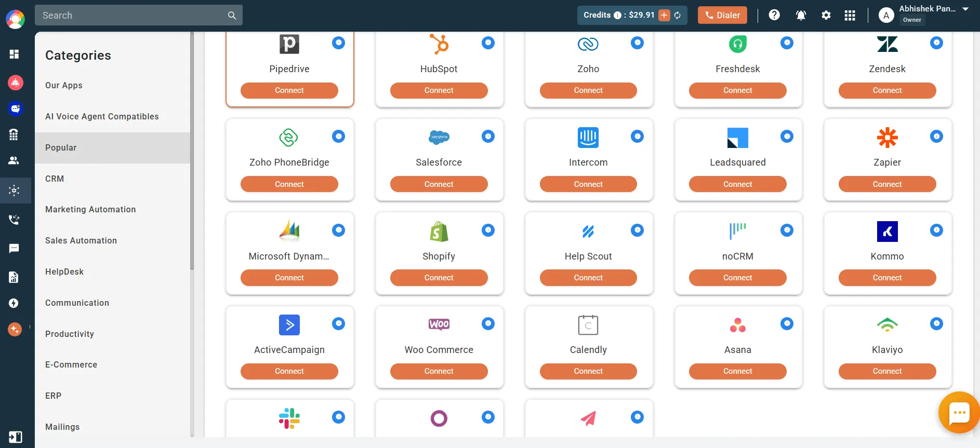Connect the Freshdesk integration

(x=738, y=90)
